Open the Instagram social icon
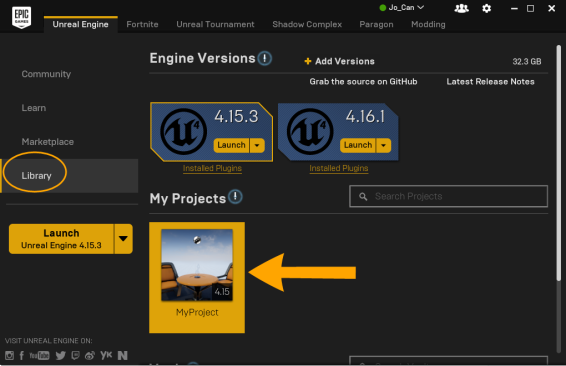Image resolution: width=566 pixels, height=366 pixels. [9, 356]
